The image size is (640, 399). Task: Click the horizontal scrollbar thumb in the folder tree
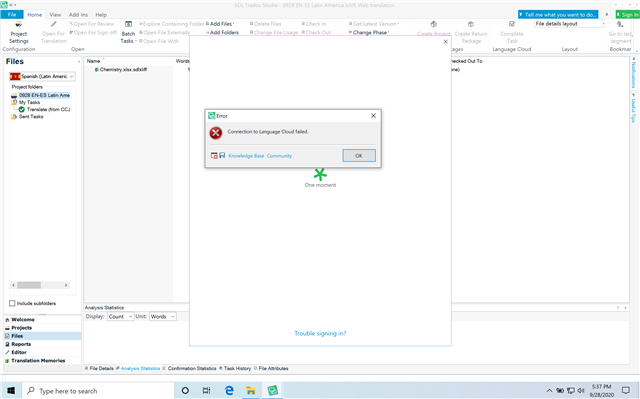pos(29,285)
